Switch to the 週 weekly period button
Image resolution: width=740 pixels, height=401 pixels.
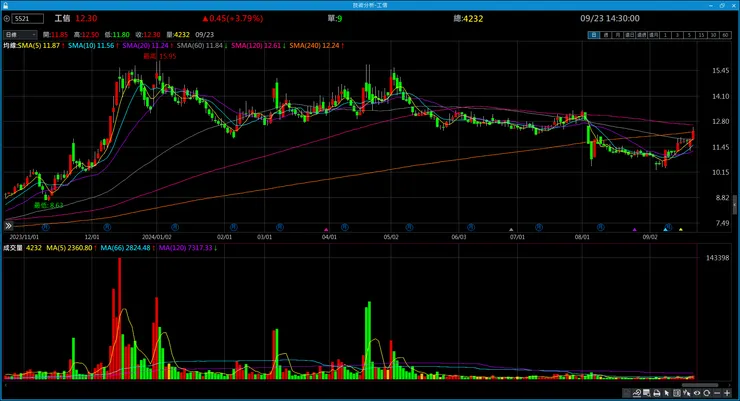(605, 35)
